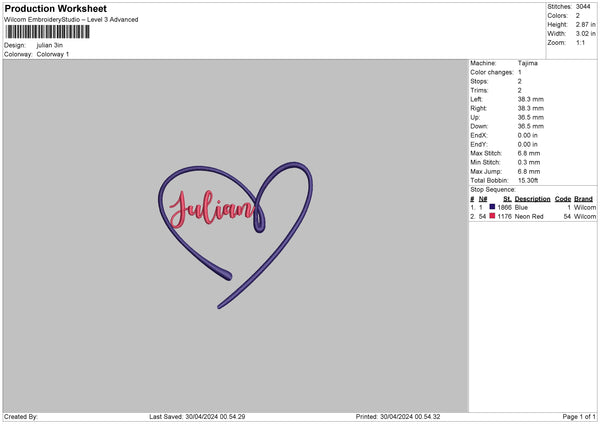This screenshot has height=424, width=600.
Task: Click the design name 'julian 3in'
Action: [50, 45]
